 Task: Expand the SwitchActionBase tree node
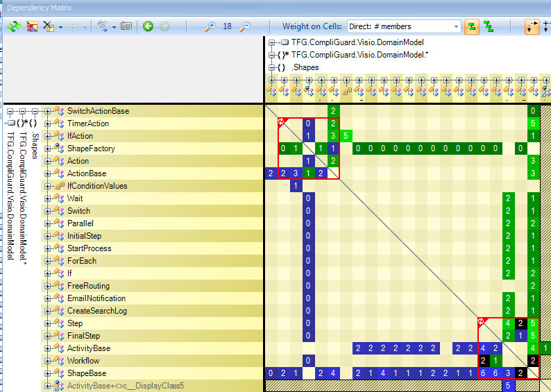(x=48, y=111)
